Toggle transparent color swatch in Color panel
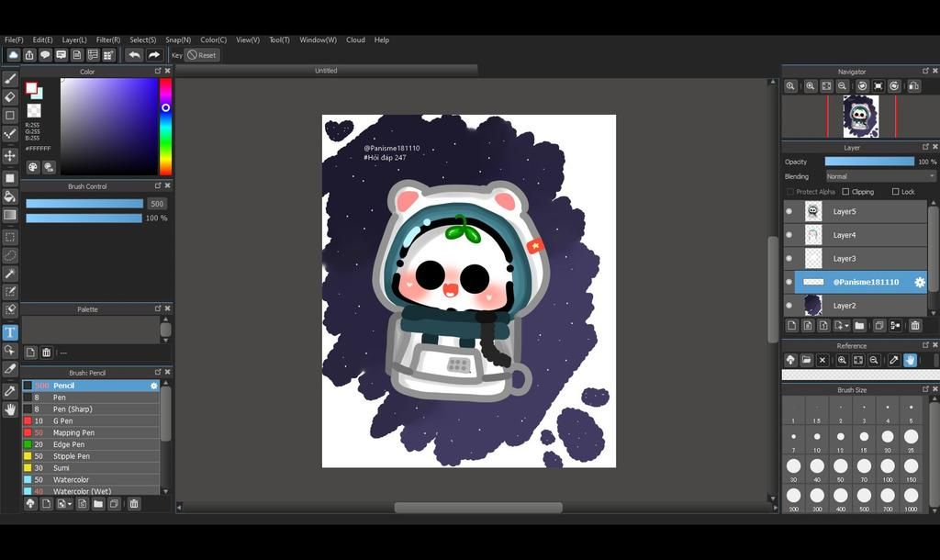This screenshot has width=940, height=560. tap(34, 111)
